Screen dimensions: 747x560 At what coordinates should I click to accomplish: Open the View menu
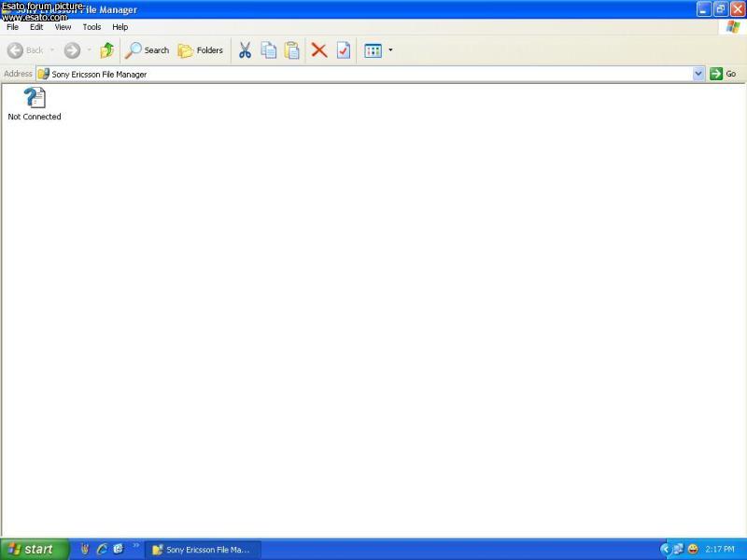pos(63,27)
